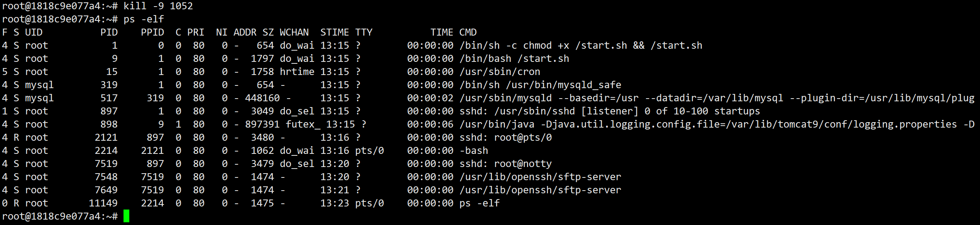
Task: Click the "sshd: root@pts/0" process entry
Action: tap(505, 137)
